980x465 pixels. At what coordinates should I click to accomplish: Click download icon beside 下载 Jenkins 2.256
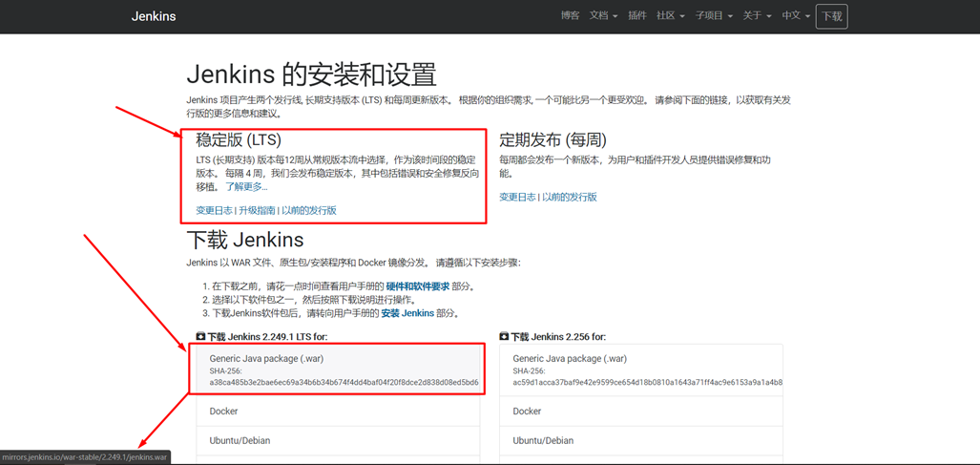504,336
